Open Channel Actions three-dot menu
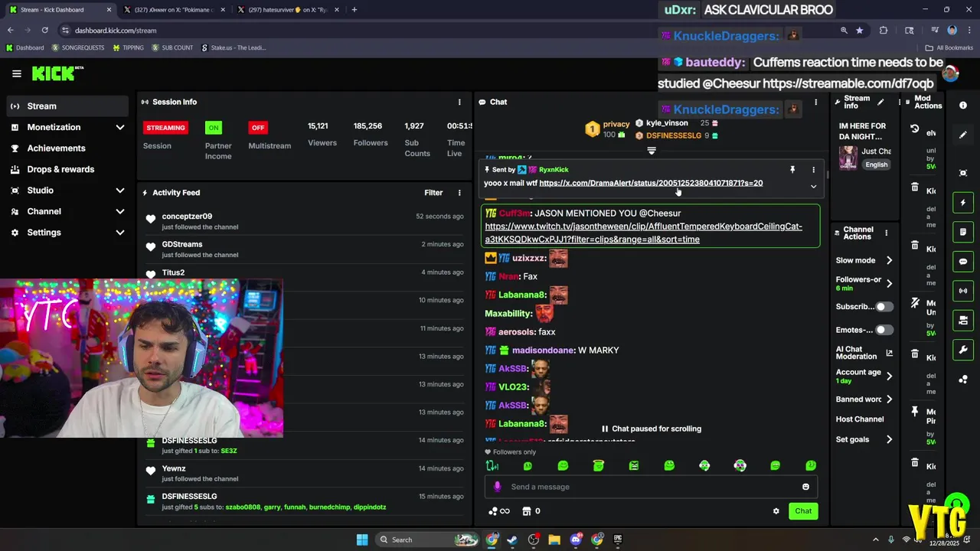The image size is (980, 551). pyautogui.click(x=887, y=233)
